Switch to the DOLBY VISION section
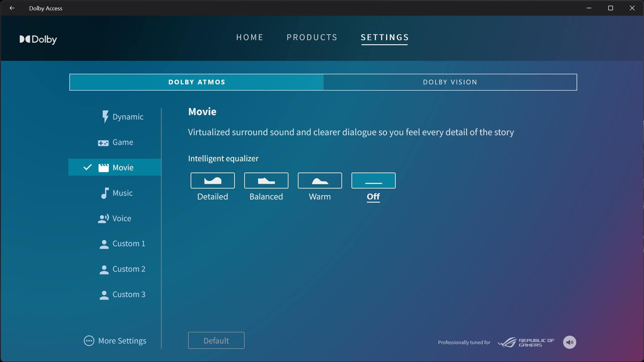The height and width of the screenshot is (362, 644). pos(450,82)
